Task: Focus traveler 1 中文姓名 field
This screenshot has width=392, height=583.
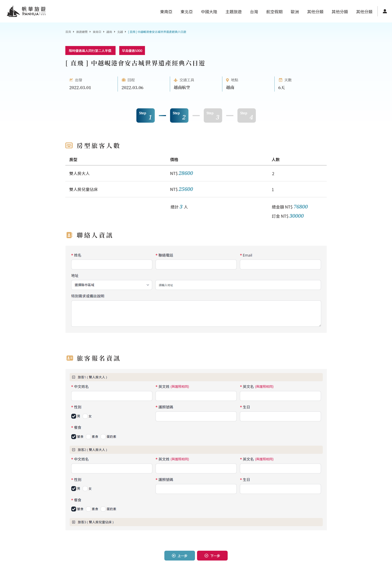Action: tap(111, 396)
